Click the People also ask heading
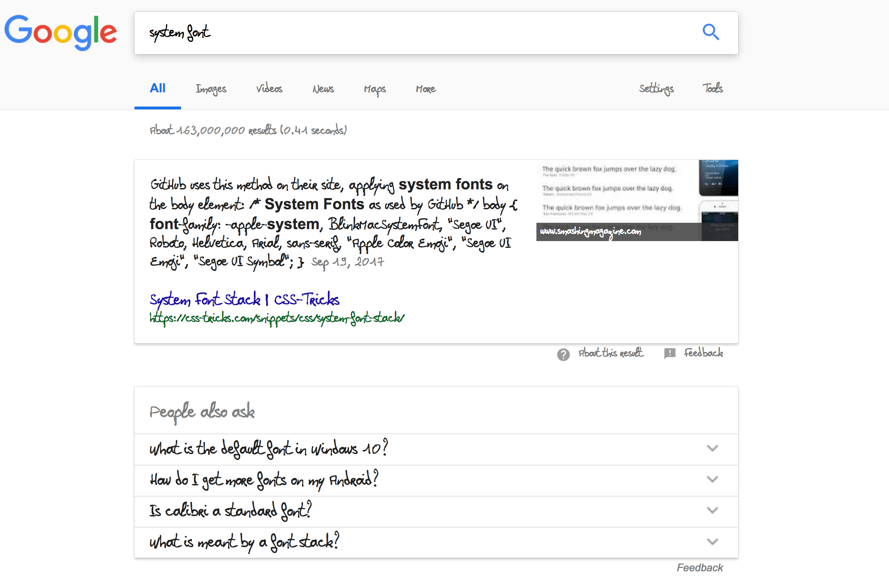Screen dimensions: 889x588 pyautogui.click(x=202, y=412)
